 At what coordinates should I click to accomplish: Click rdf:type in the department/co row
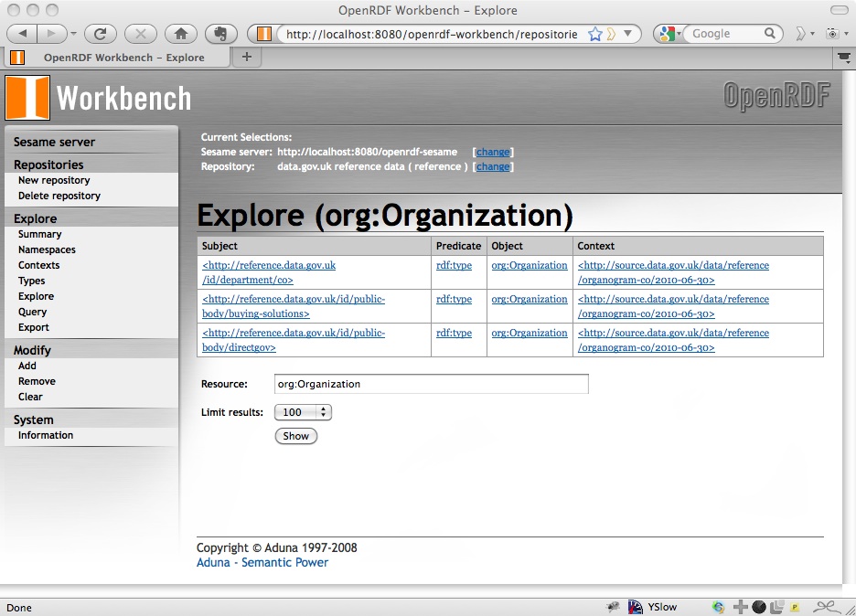tap(454, 265)
